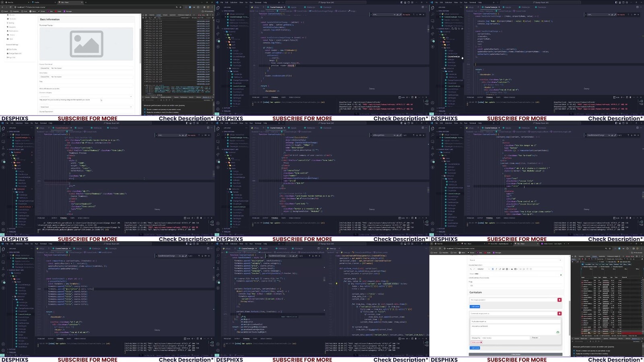
Task: Bookmark the Basic Information page with the star
Action: point(180,7)
